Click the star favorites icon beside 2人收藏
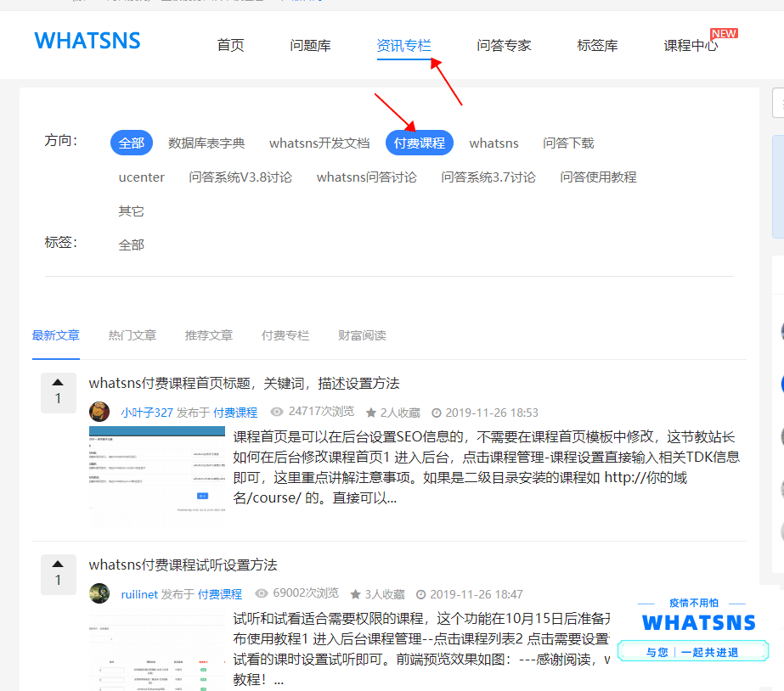This screenshot has height=691, width=784. coord(371,413)
